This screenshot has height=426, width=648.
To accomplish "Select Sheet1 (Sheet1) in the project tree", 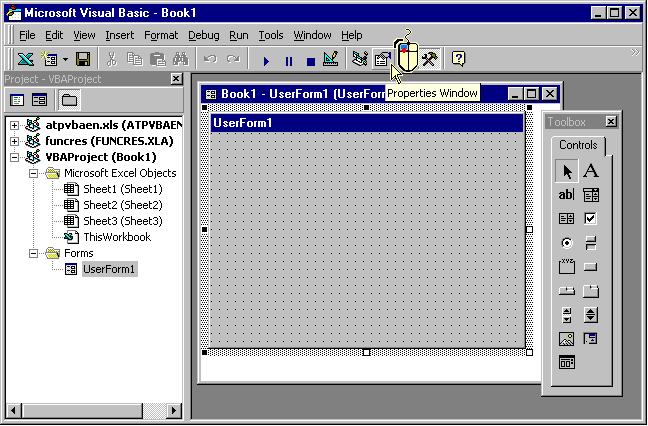I will [x=123, y=189].
